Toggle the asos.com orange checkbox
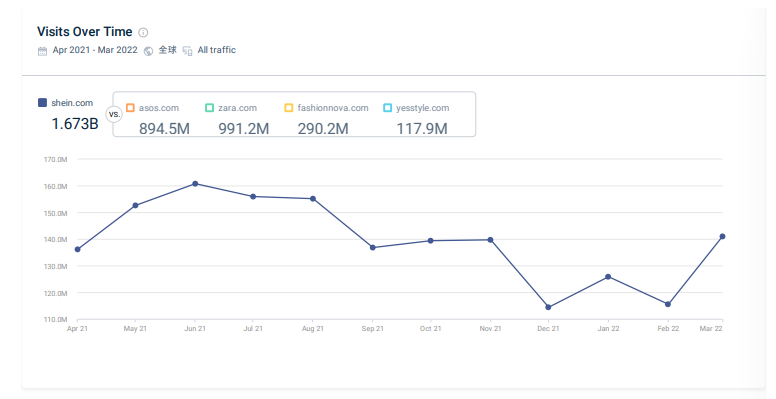The image size is (776, 399). [x=131, y=107]
